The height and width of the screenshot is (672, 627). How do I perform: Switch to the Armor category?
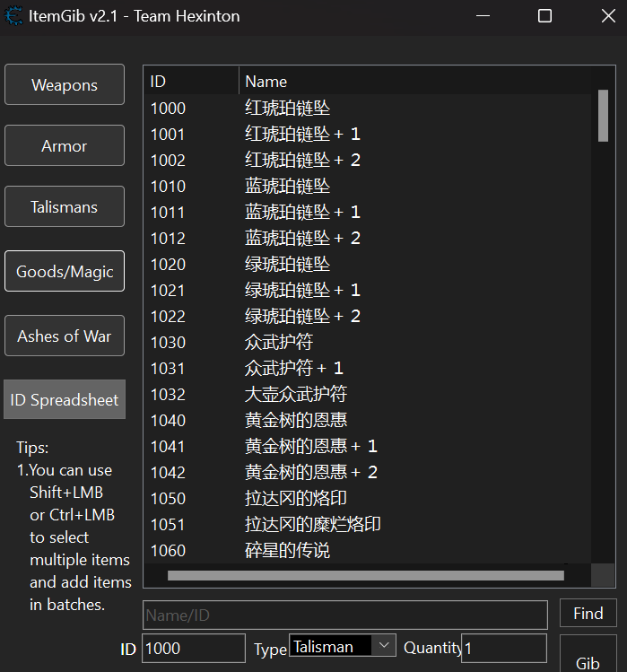pyautogui.click(x=65, y=145)
